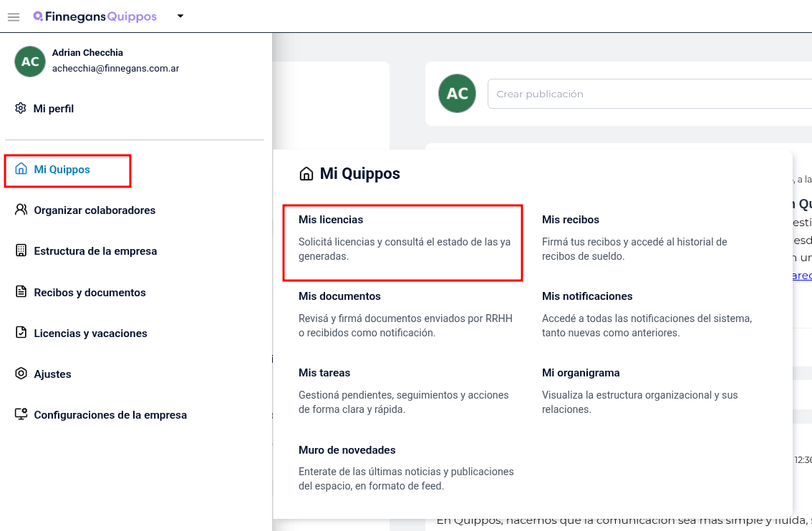Select Mi Quippos in the sidebar
The image size is (812, 531).
62,170
